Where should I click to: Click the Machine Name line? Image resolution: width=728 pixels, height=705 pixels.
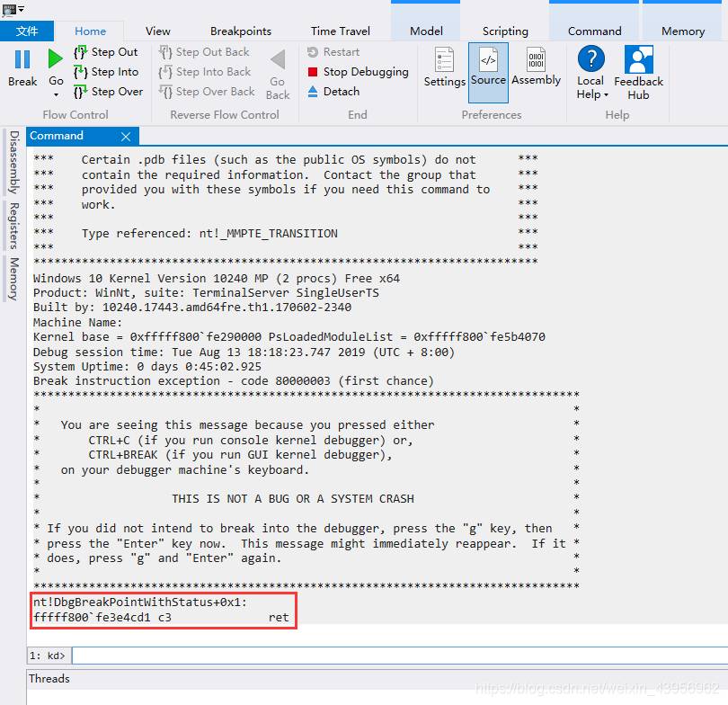[77, 322]
